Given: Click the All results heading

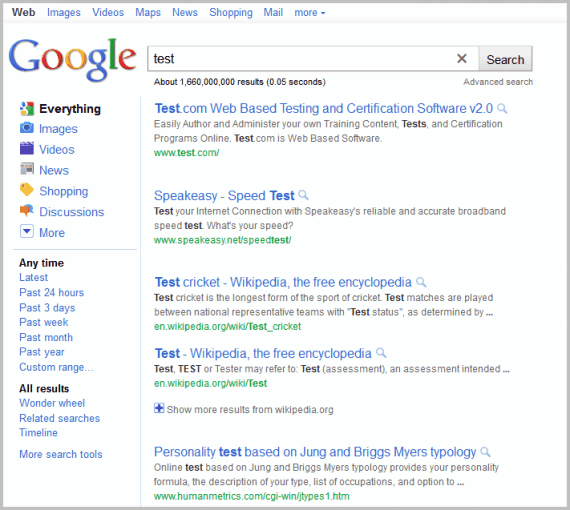Looking at the screenshot, I should (44, 389).
